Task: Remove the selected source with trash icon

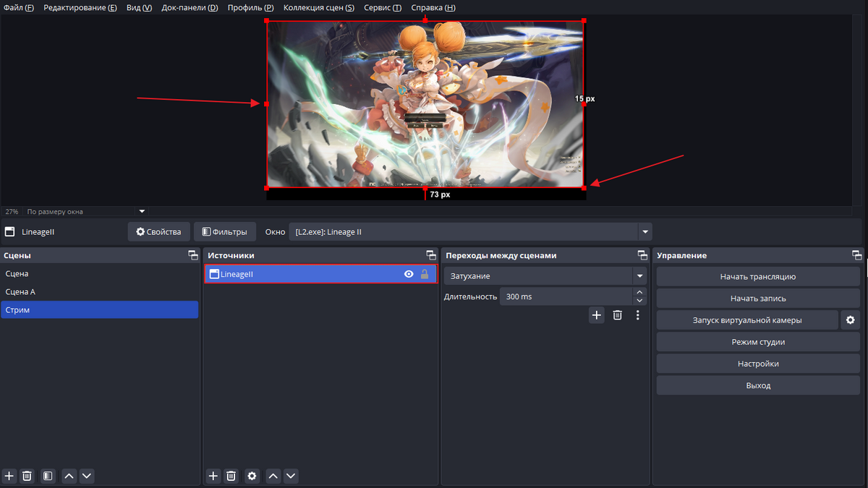Action: pos(231,476)
